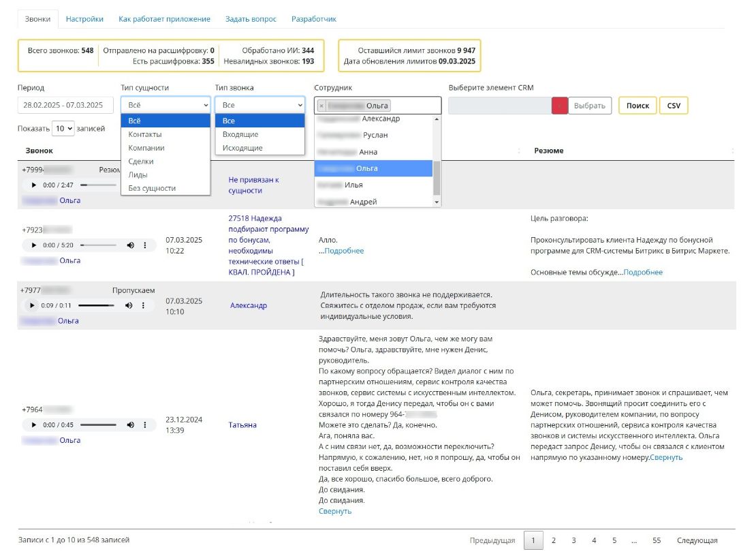Screen dimensions: 756x556
Task: Open the records-per-page selector showing 10
Action: coord(63,129)
